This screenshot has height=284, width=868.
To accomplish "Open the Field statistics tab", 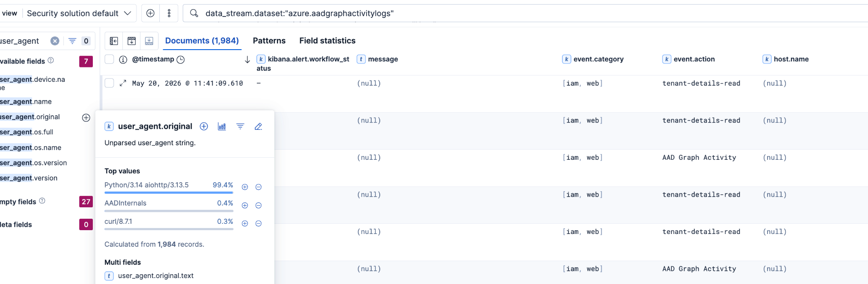I will (x=328, y=41).
